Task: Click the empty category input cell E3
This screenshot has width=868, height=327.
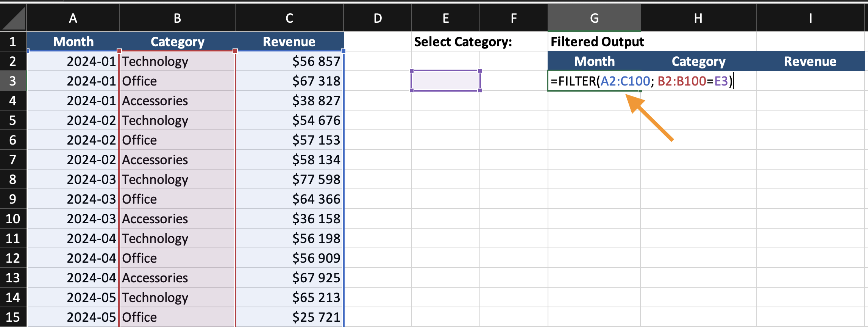Action: point(445,81)
